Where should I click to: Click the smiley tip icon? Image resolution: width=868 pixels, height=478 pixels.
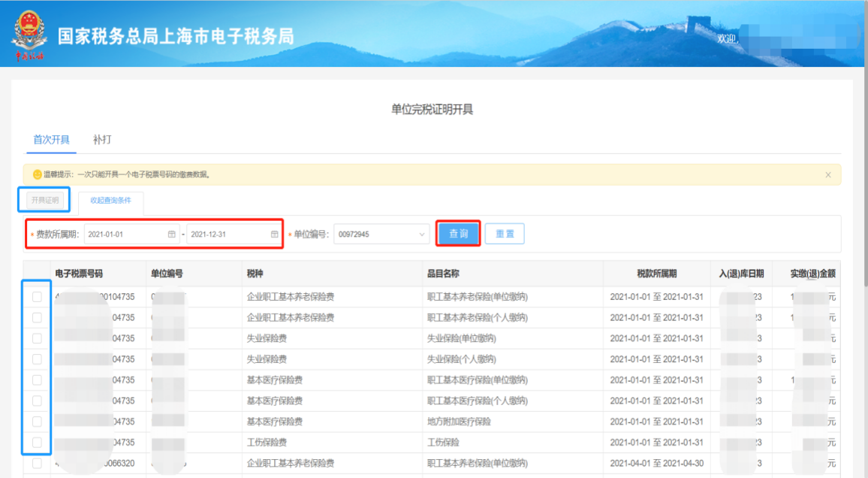(x=37, y=175)
